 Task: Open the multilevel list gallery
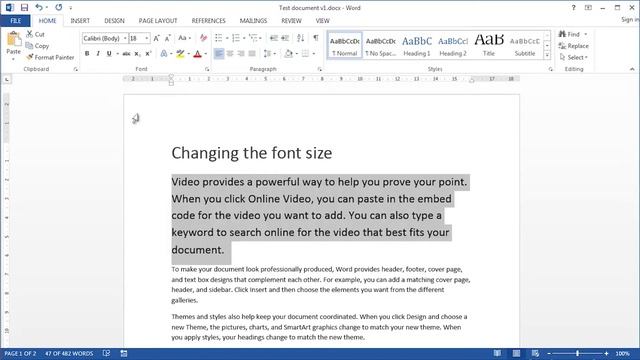(x=253, y=38)
